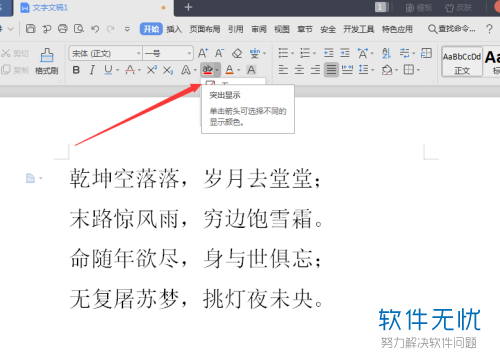The height and width of the screenshot is (363, 500).
Task: Click the Cut (剪切) icon
Action: coord(6,53)
